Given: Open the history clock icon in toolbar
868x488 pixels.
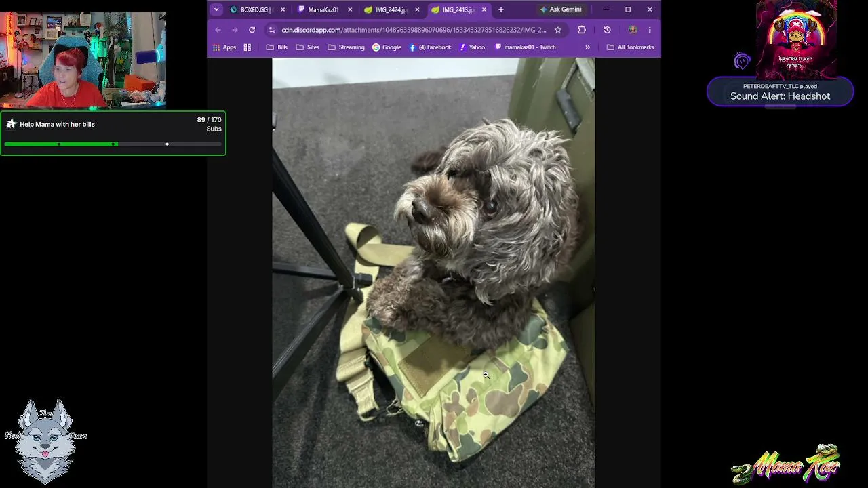Looking at the screenshot, I should [x=607, y=30].
